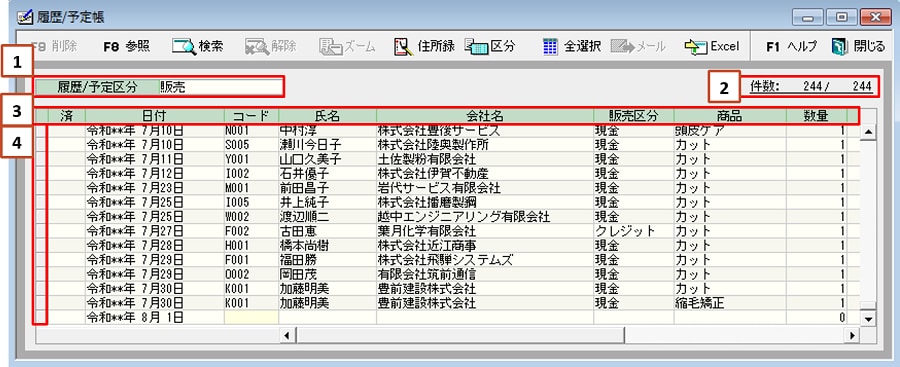
Task: Click company cell 株式会社近江商事
Action: (x=485, y=246)
